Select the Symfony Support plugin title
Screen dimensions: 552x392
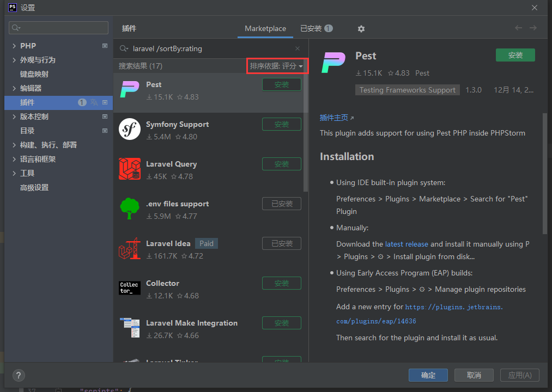178,124
